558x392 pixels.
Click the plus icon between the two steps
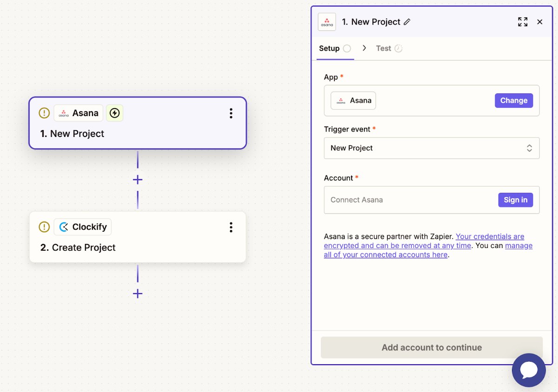click(x=138, y=179)
